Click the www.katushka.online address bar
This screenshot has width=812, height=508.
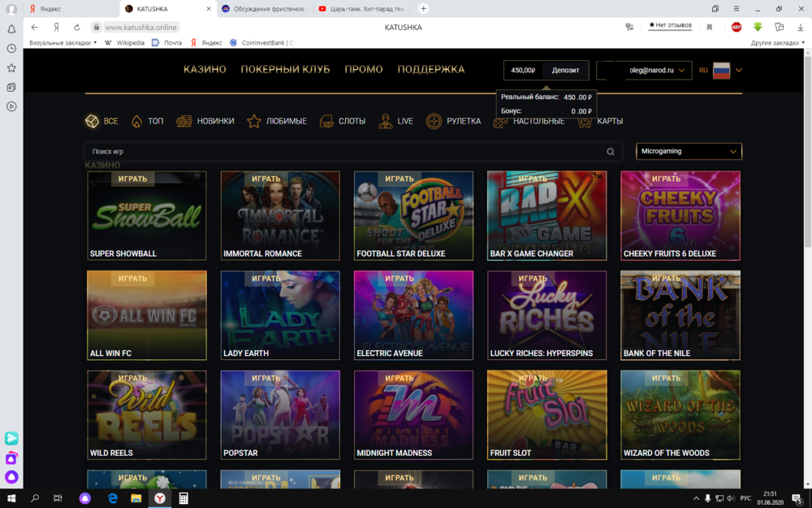[140, 27]
